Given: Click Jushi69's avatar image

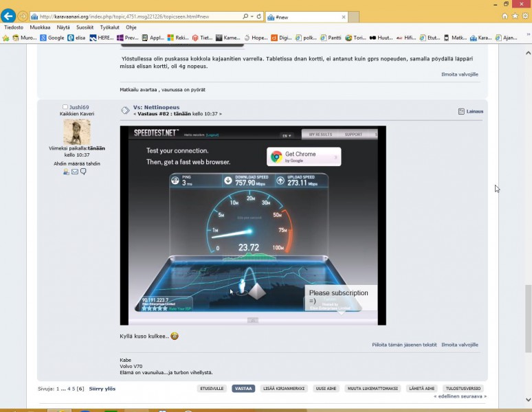Looking at the screenshot, I should [76, 132].
